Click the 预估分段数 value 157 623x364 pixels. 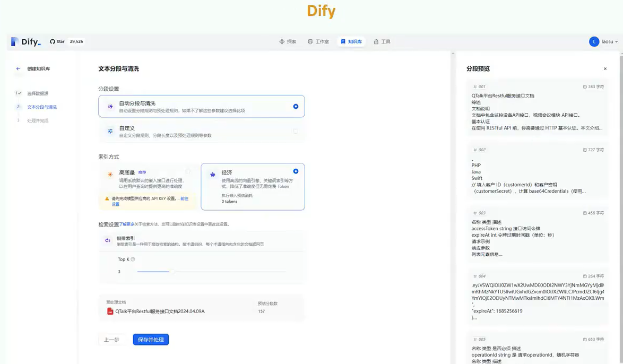click(262, 311)
